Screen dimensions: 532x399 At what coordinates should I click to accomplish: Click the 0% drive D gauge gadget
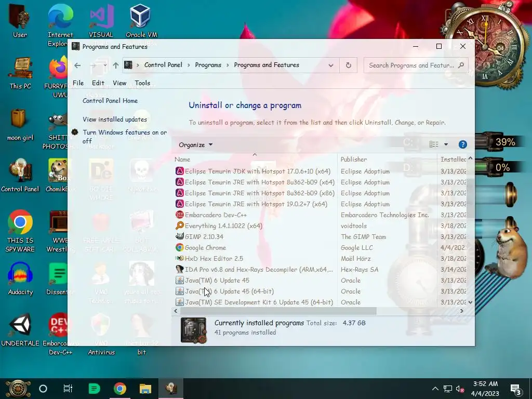pyautogui.click(x=503, y=167)
